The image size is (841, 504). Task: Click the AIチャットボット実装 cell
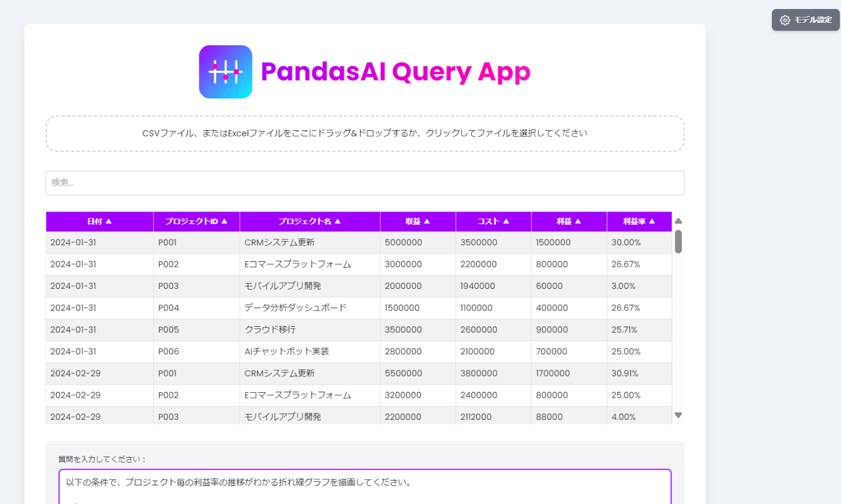tap(310, 351)
